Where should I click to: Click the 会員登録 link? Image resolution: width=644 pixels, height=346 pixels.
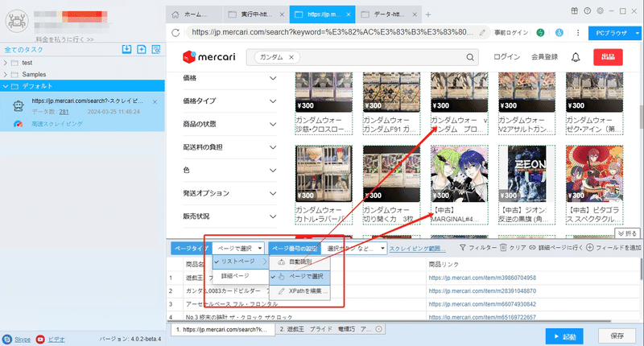coord(545,57)
